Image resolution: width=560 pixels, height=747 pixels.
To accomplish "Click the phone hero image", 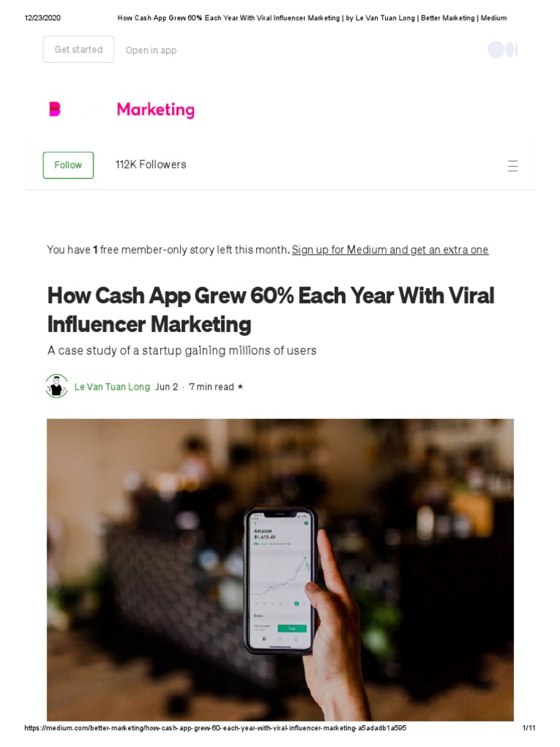I will point(280,569).
